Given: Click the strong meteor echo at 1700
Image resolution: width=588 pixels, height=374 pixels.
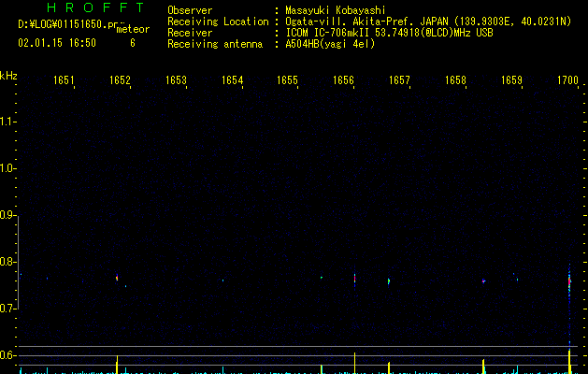Looking at the screenshot, I should [x=569, y=281].
